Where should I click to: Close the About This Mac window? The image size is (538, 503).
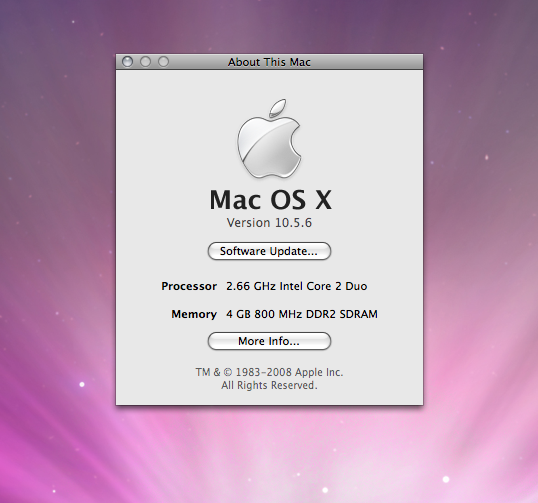coord(128,62)
